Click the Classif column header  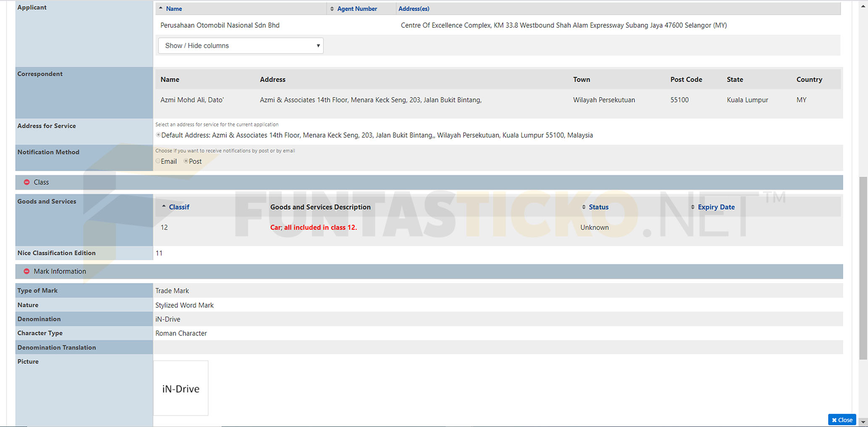point(179,207)
